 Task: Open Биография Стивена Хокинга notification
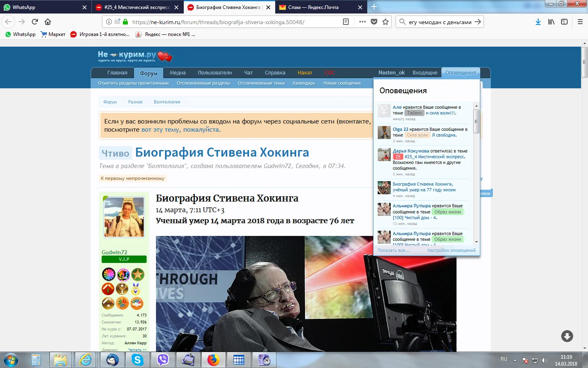point(424,187)
